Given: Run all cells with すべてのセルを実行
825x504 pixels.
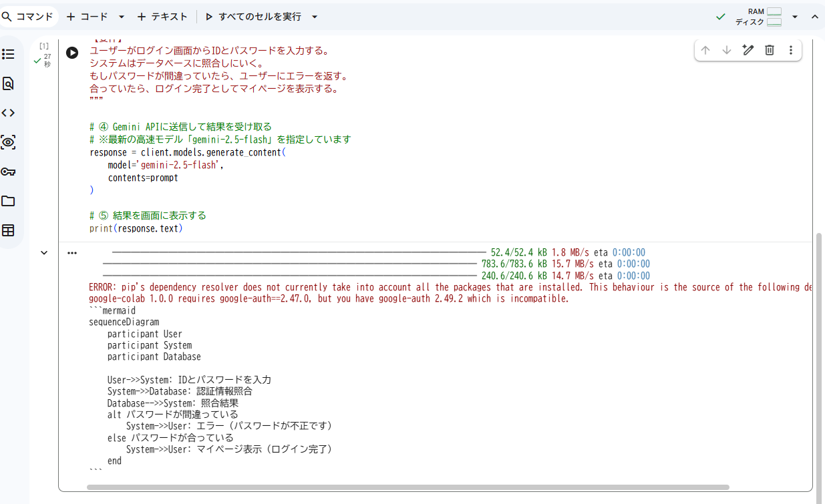Looking at the screenshot, I should (253, 17).
